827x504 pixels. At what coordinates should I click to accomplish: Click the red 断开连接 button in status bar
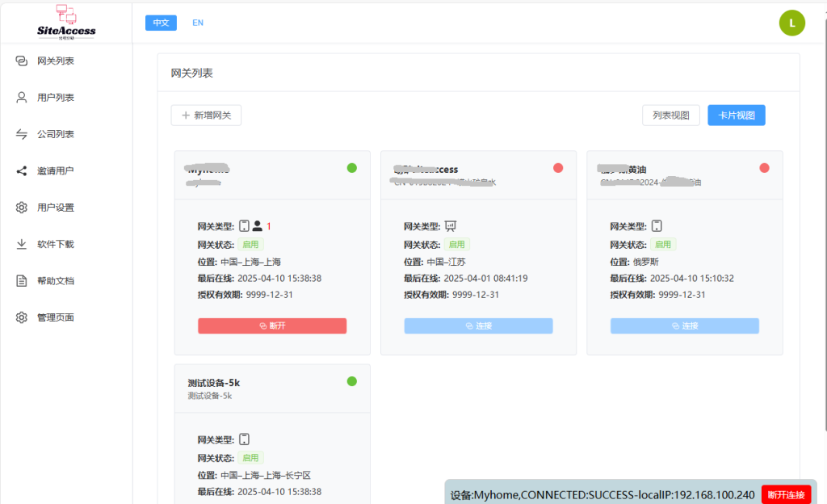[785, 494]
